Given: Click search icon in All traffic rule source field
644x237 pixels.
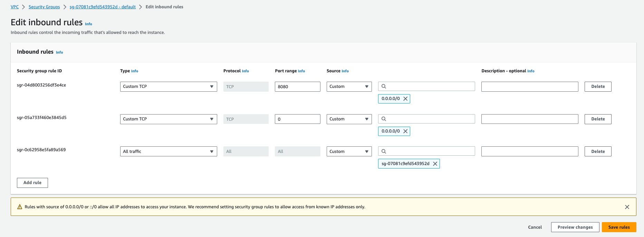Looking at the screenshot, I should coord(384,152).
